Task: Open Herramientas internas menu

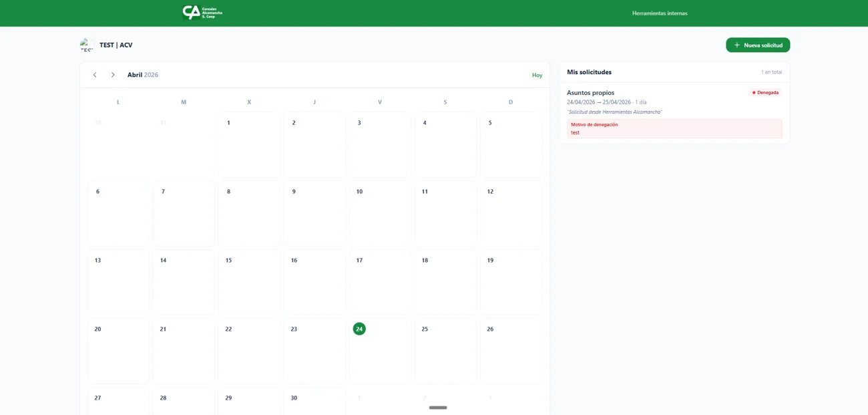Action: 660,13
